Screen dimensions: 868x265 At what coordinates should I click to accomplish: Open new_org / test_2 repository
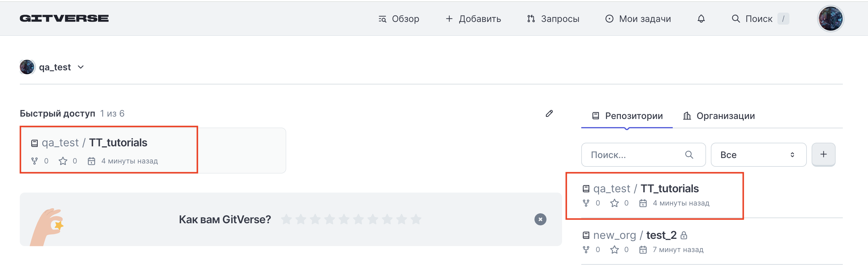635,235
